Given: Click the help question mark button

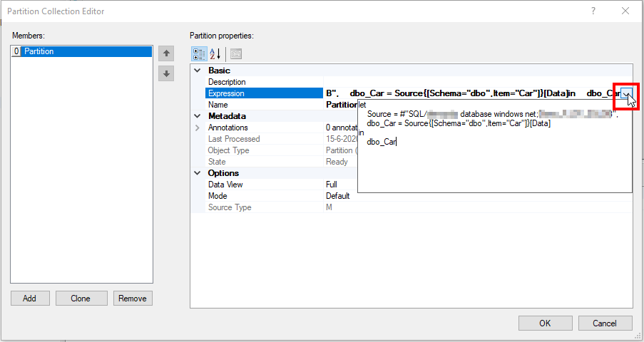Looking at the screenshot, I should (593, 11).
